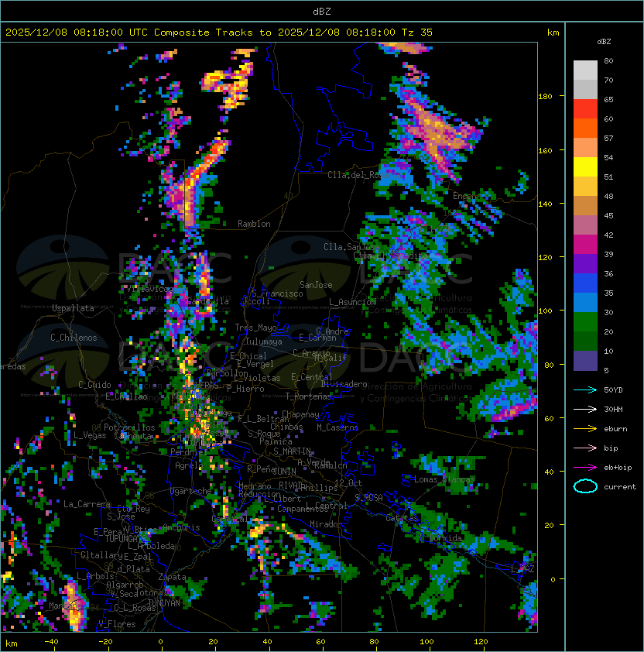Click the 'Clla.del_Rosario' location label
The width and height of the screenshot is (644, 652).
click(x=365, y=175)
